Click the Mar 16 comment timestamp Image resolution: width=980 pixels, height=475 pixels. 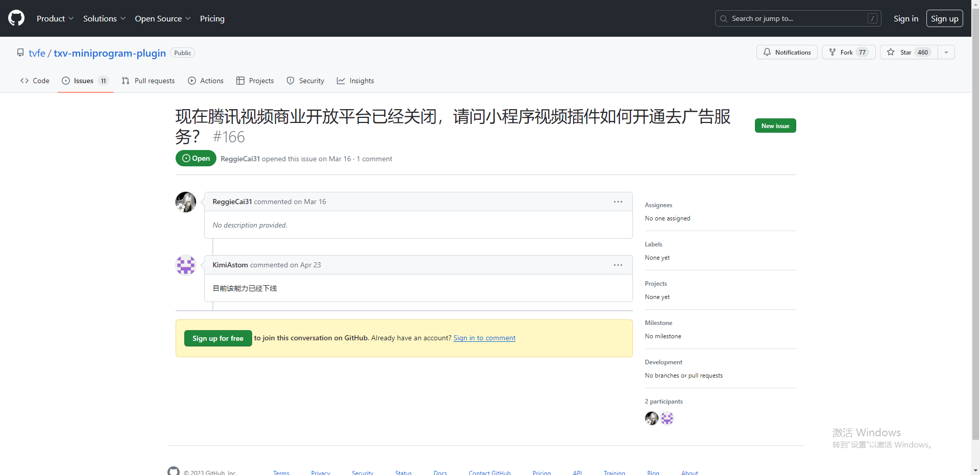pyautogui.click(x=315, y=202)
